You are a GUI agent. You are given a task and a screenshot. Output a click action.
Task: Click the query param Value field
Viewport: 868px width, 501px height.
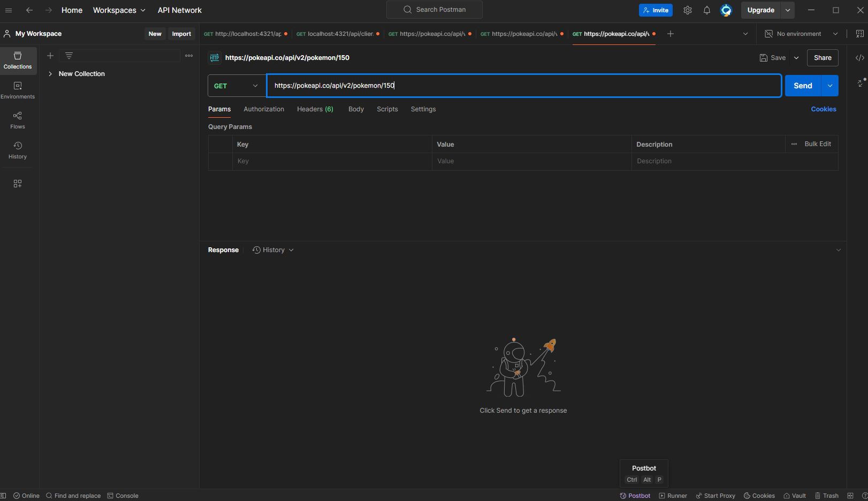pyautogui.click(x=531, y=161)
